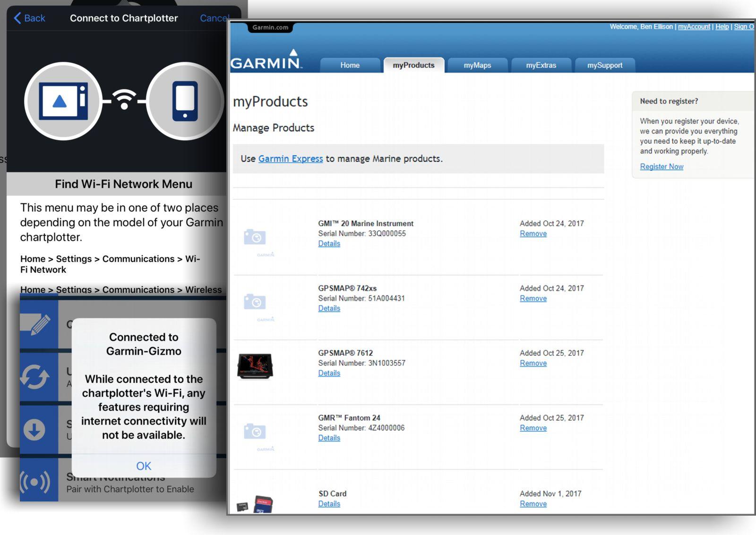
Task: Click the Garmin logo
Action: click(x=266, y=60)
